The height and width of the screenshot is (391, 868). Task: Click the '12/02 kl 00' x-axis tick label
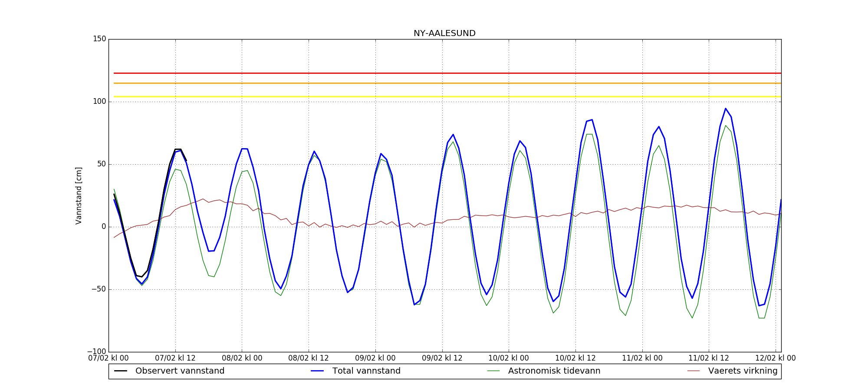tap(776, 358)
